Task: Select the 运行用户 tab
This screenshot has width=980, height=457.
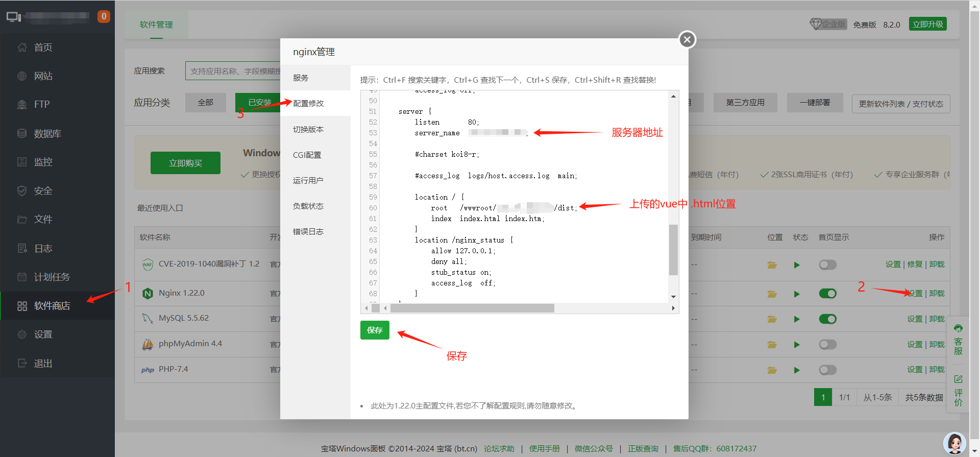Action: click(315, 180)
